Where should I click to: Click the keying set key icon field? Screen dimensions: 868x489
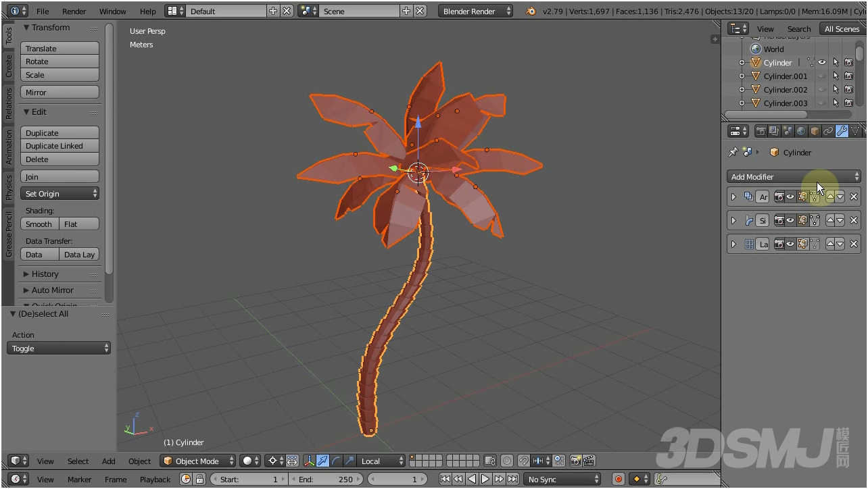[x=688, y=480]
